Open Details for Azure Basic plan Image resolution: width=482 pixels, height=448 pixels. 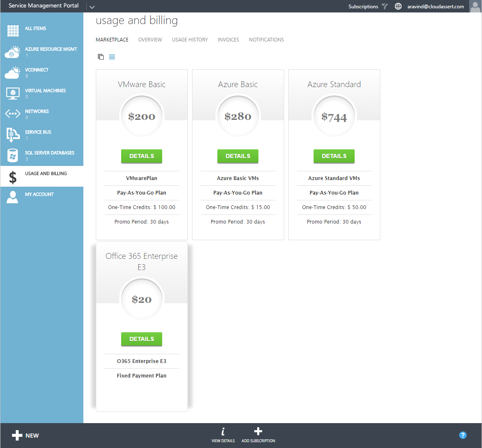pos(238,156)
